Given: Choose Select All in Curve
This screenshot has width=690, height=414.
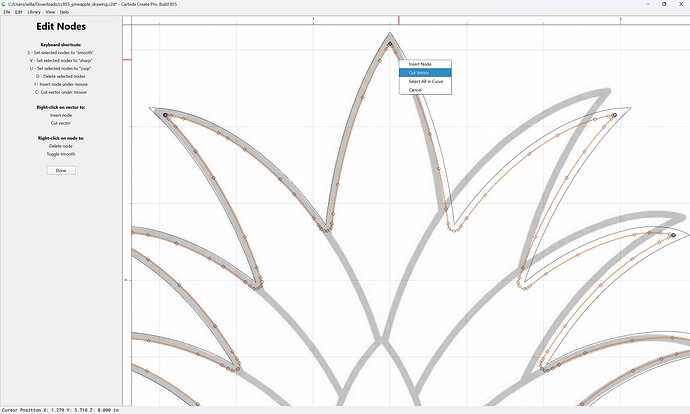Looking at the screenshot, I should 425,81.
